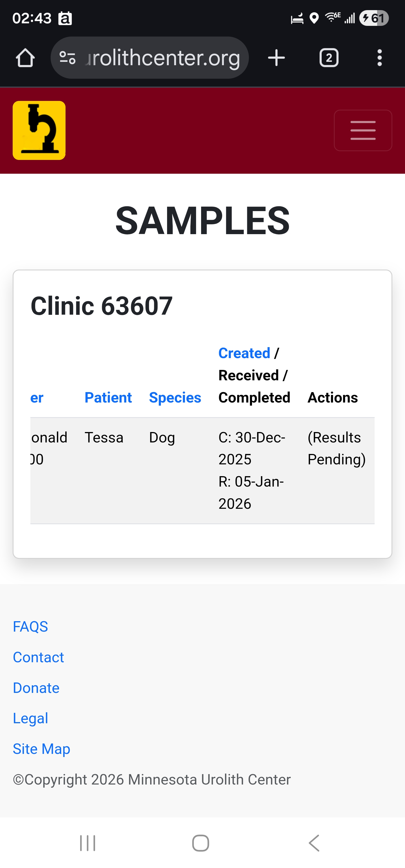This screenshot has height=868, width=405.
Task: Open the Legal footer link
Action: (30, 718)
